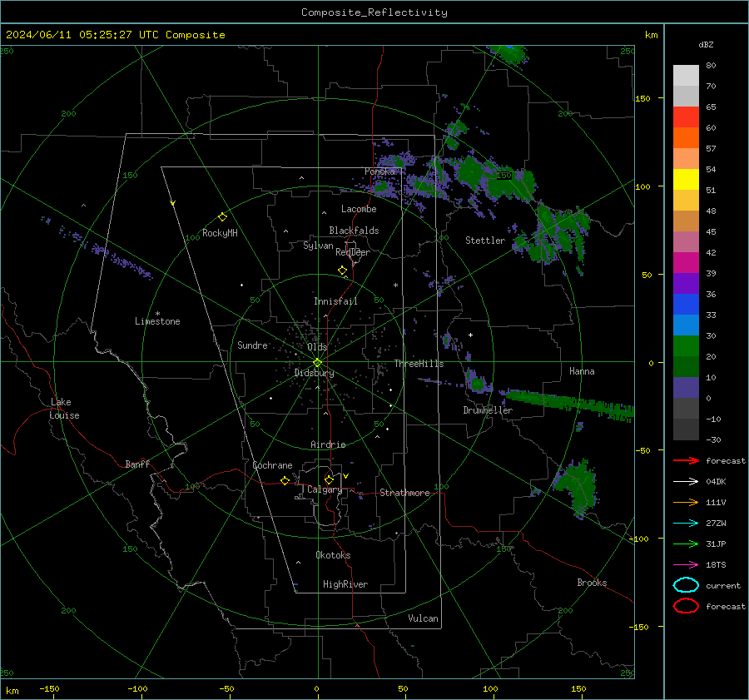Click the 'Brooks' map label

(x=592, y=583)
